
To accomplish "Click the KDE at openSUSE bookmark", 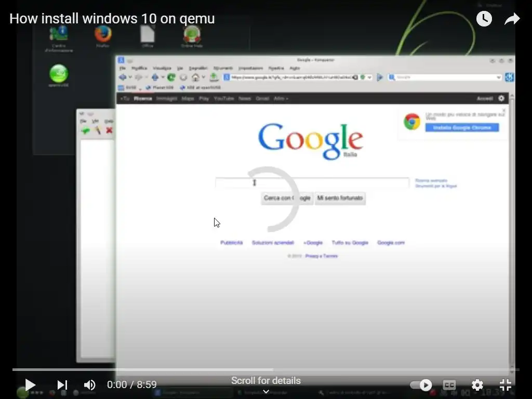I will 201,87.
